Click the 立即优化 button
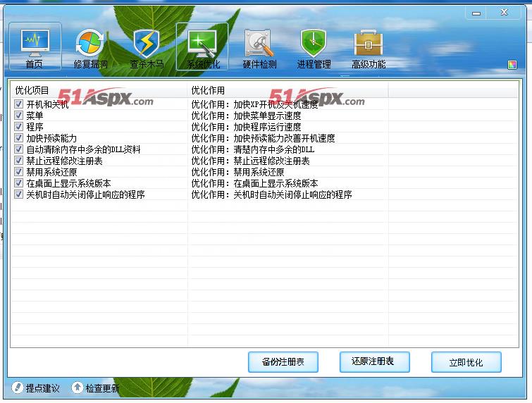The width and height of the screenshot is (532, 403). click(466, 362)
